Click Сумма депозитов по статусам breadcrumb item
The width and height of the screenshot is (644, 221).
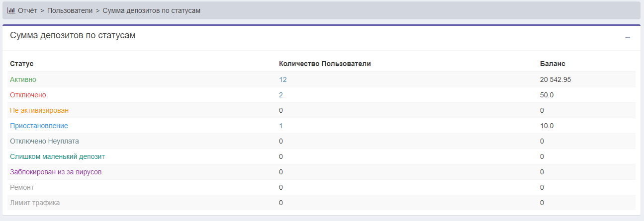tap(151, 10)
